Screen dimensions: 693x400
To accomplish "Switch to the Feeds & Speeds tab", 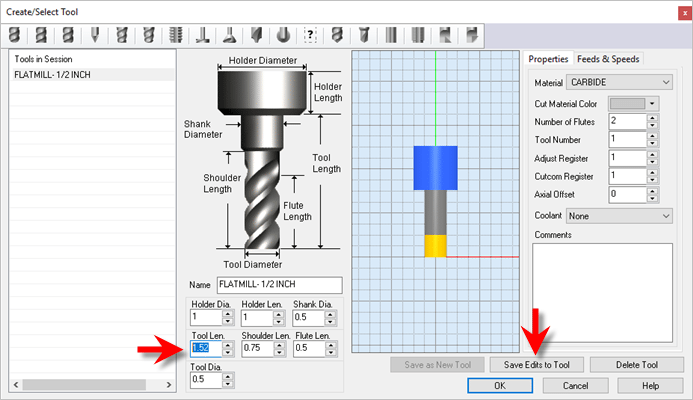I will click(608, 59).
